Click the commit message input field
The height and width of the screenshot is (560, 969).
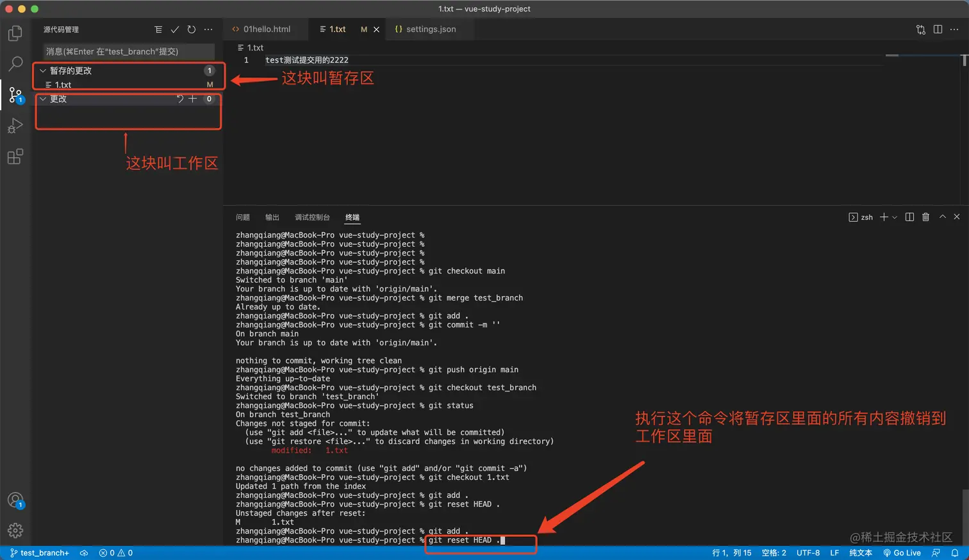[129, 51]
